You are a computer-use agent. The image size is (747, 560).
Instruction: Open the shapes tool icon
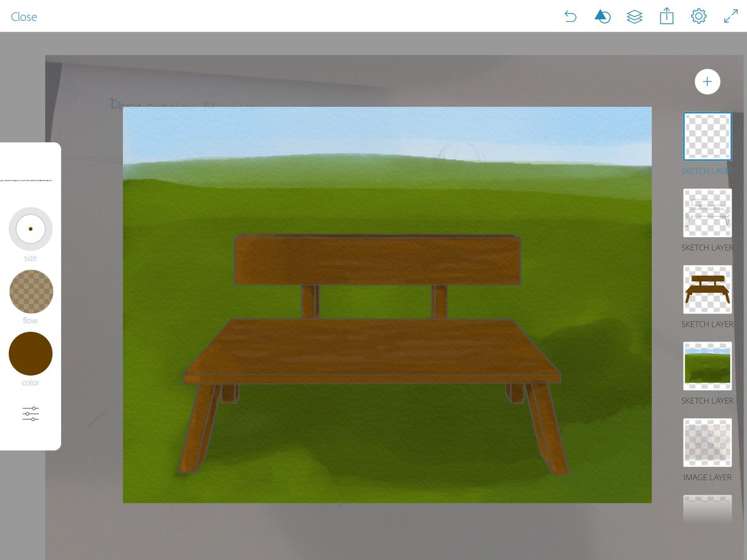[x=602, y=17]
